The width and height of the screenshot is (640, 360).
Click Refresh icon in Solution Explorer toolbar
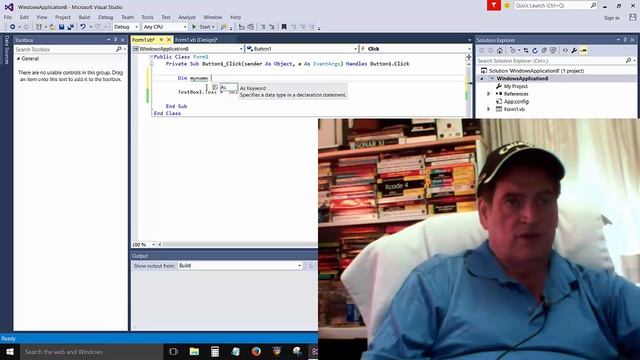click(x=535, y=51)
